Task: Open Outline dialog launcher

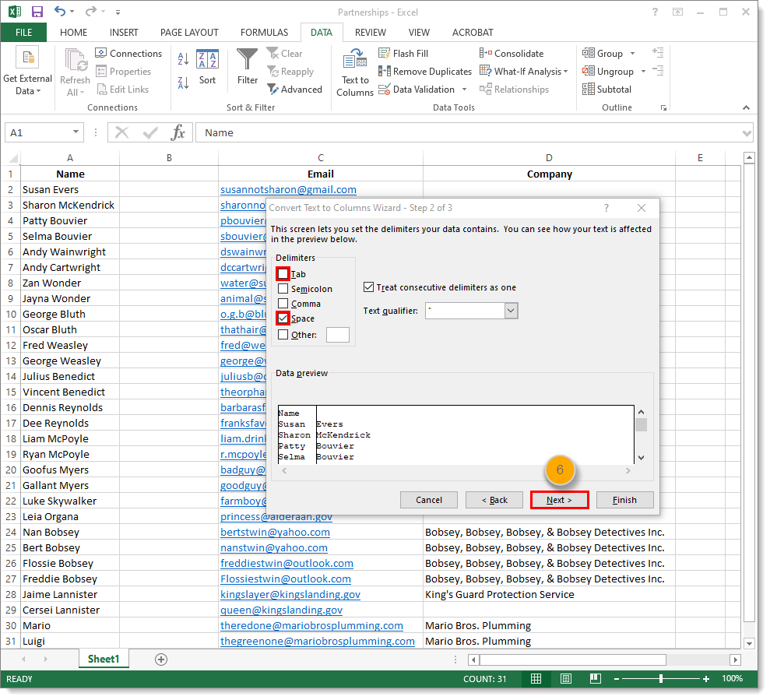Action: (x=663, y=107)
